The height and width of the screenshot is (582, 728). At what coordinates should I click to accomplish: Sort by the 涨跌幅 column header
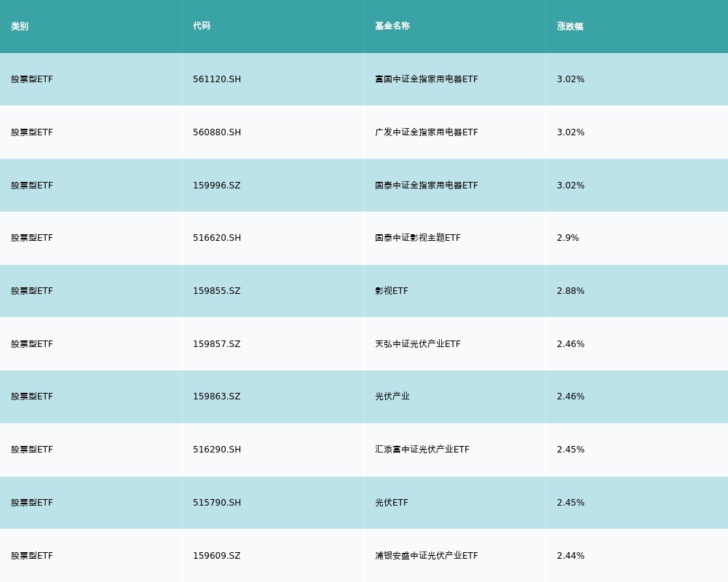tap(570, 26)
